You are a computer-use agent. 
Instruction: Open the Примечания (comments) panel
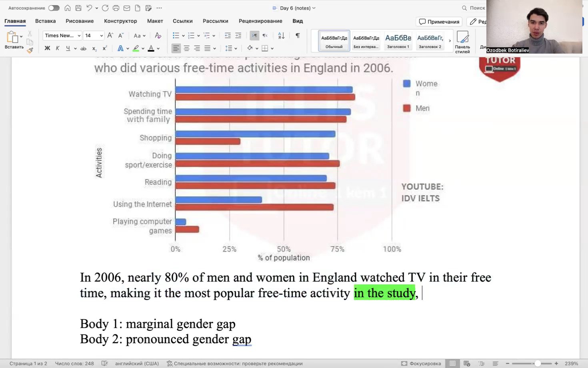pos(439,22)
